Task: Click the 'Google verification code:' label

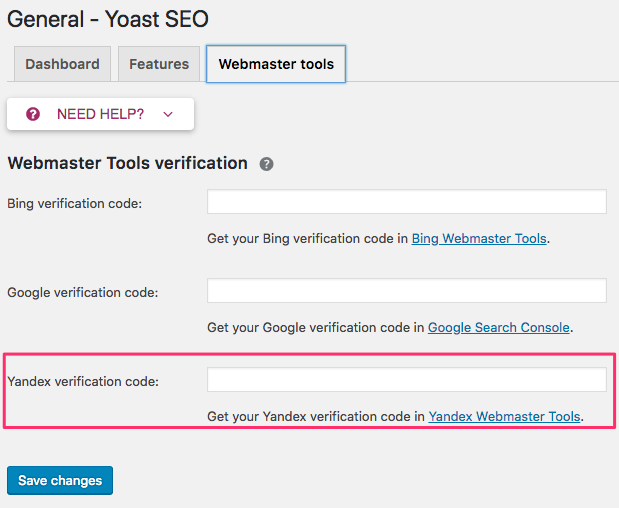Action: pyautogui.click(x=83, y=292)
